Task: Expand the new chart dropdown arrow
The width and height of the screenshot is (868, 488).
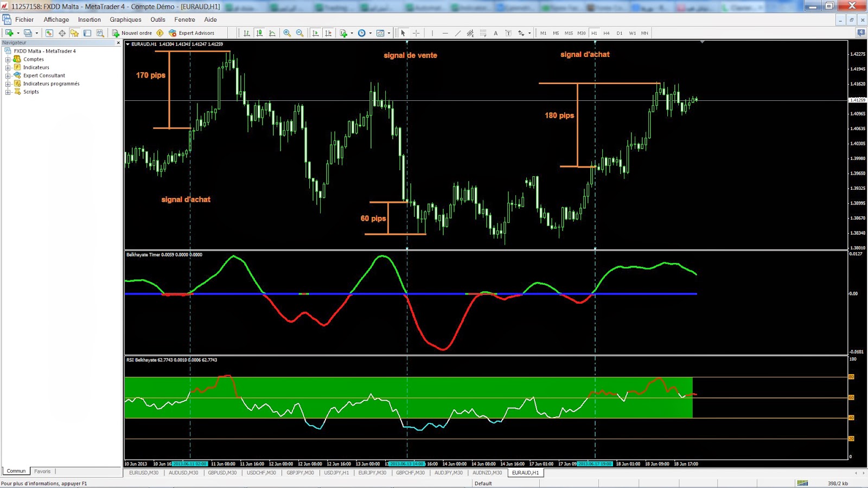Action: pos(18,33)
